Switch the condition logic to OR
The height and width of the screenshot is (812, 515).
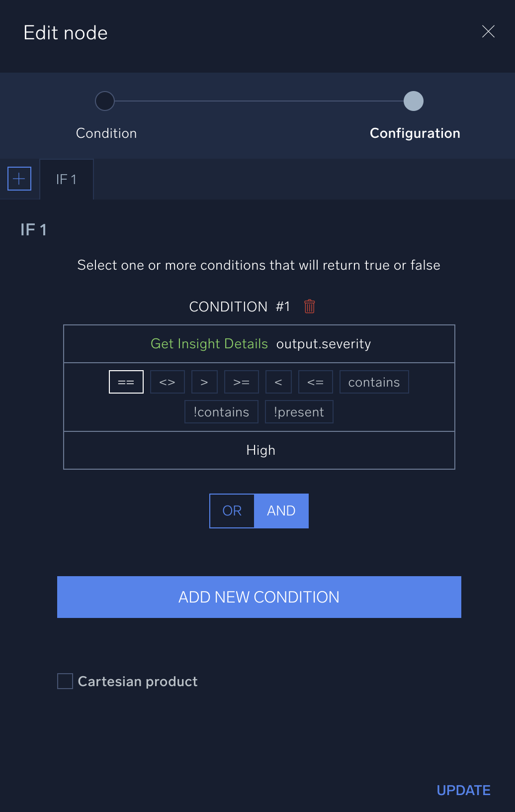[232, 510]
